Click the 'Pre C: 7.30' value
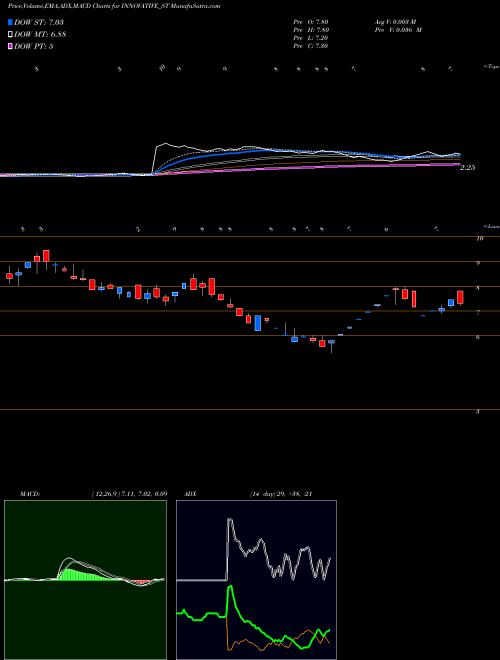 [x=311, y=46]
